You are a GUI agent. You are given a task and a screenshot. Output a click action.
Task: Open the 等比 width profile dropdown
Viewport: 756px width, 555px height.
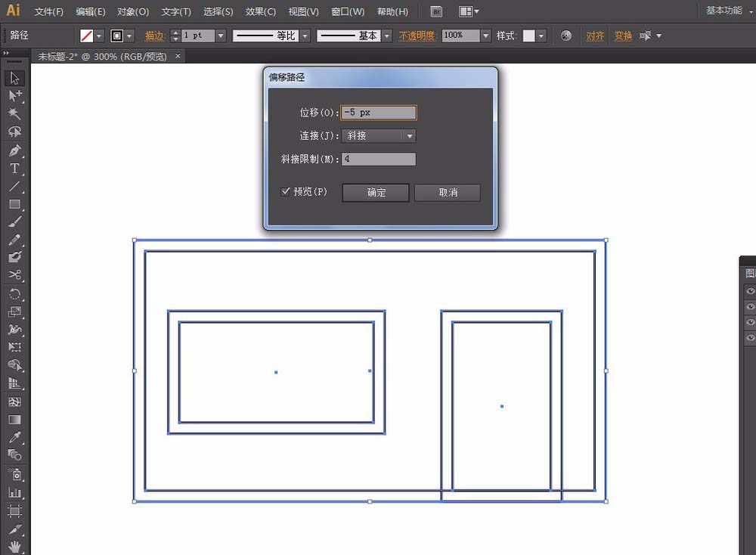(305, 36)
